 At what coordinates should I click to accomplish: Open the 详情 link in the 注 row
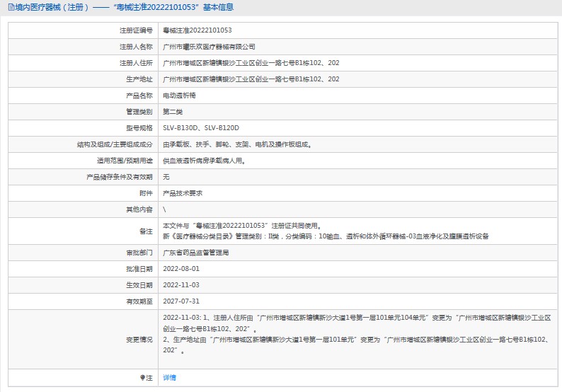pyautogui.click(x=169, y=378)
